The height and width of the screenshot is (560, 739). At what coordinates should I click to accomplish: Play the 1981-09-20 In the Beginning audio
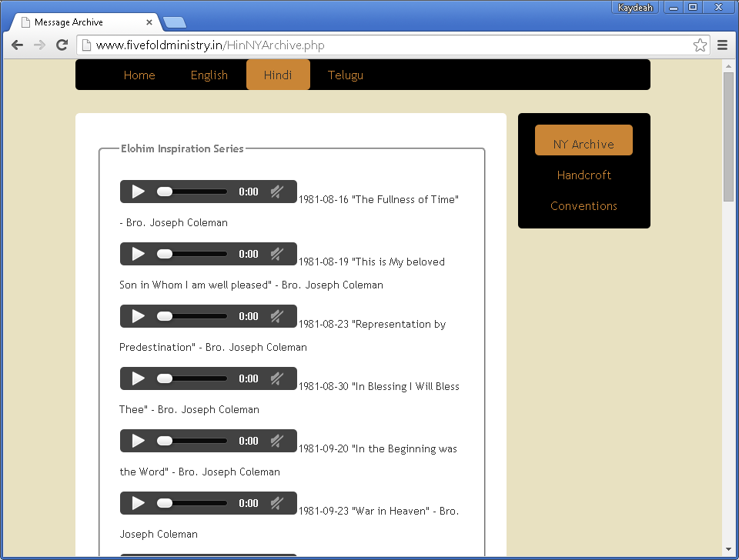coord(138,441)
